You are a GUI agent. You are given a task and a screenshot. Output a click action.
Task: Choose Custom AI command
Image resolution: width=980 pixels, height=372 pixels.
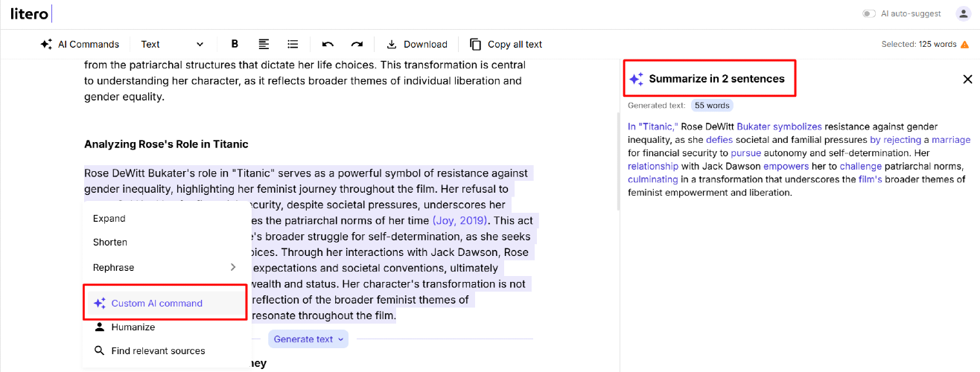[x=165, y=303]
